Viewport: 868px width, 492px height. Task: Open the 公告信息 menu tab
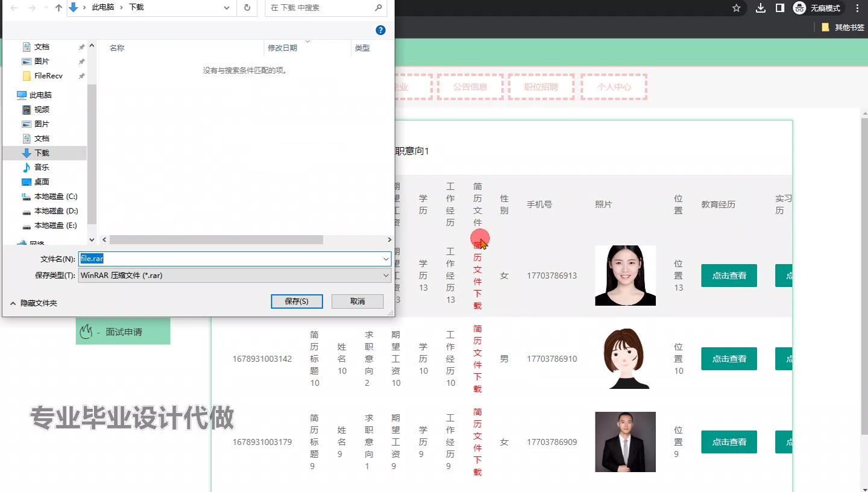click(470, 87)
